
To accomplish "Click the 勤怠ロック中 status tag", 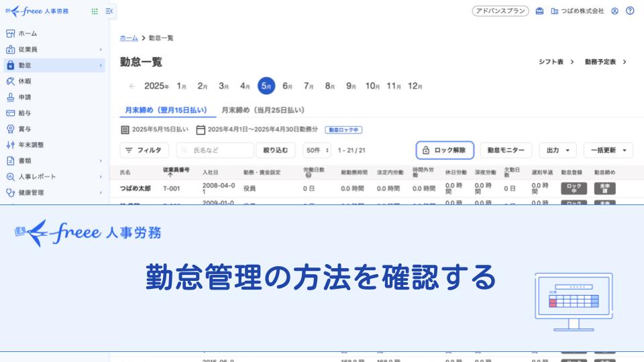I will click(x=343, y=129).
